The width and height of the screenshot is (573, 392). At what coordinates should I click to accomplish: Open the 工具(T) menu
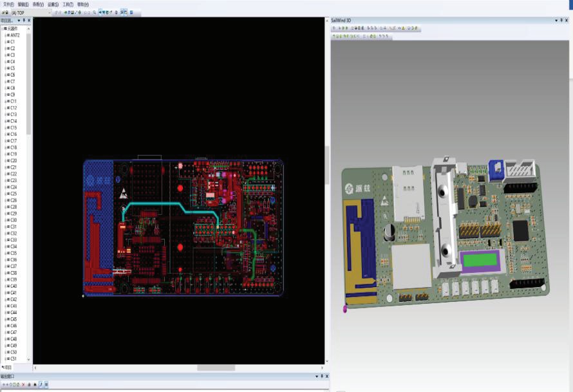(x=68, y=5)
